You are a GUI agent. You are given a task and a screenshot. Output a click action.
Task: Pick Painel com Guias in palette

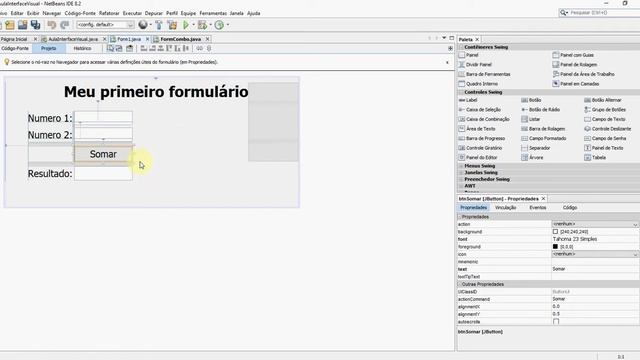pyautogui.click(x=573, y=55)
